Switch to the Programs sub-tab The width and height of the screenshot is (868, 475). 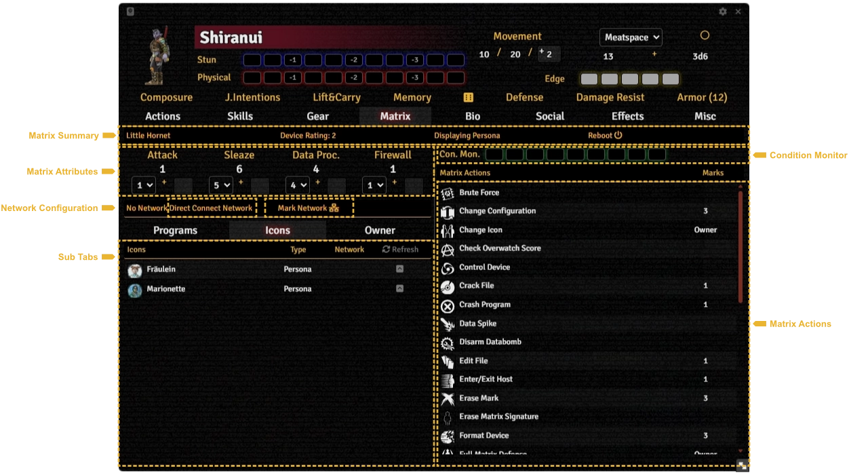(x=175, y=230)
